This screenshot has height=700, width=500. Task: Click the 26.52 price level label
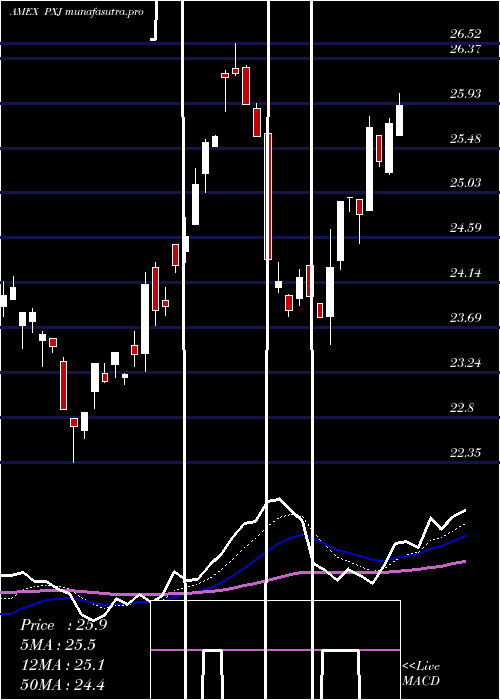(466, 34)
